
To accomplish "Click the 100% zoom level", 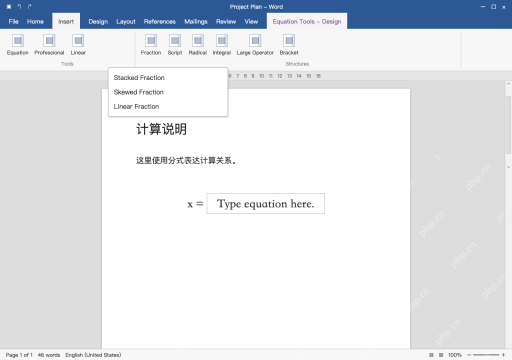I will pos(455,355).
